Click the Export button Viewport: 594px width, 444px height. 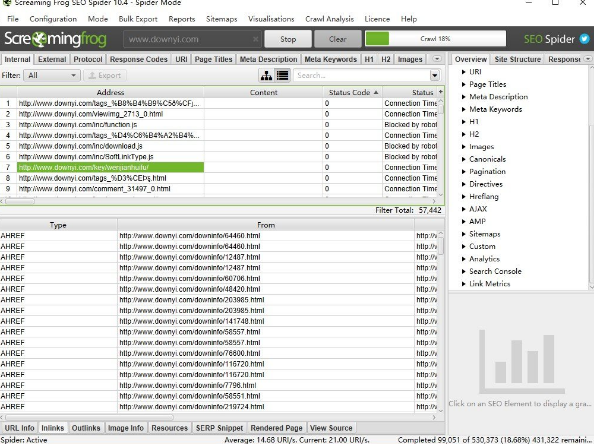click(x=105, y=75)
